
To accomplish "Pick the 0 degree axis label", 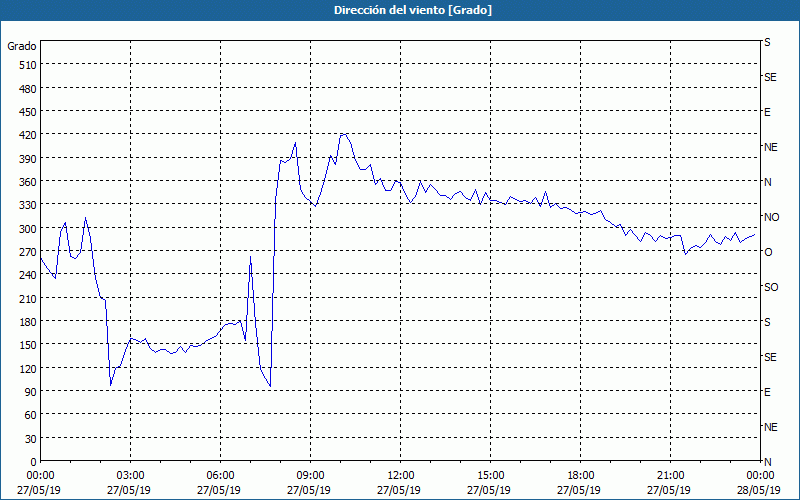I will point(34,462).
